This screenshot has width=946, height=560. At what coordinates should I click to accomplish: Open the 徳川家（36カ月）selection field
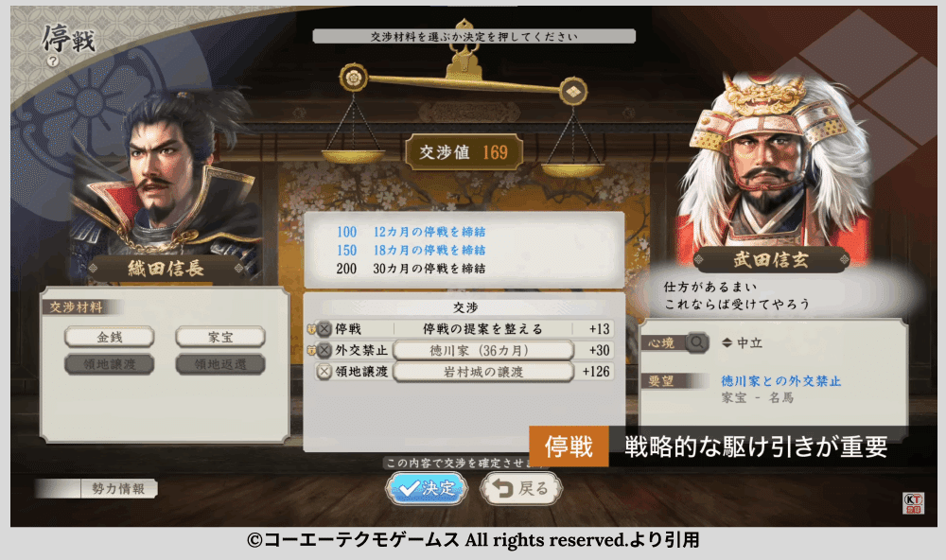click(x=483, y=350)
